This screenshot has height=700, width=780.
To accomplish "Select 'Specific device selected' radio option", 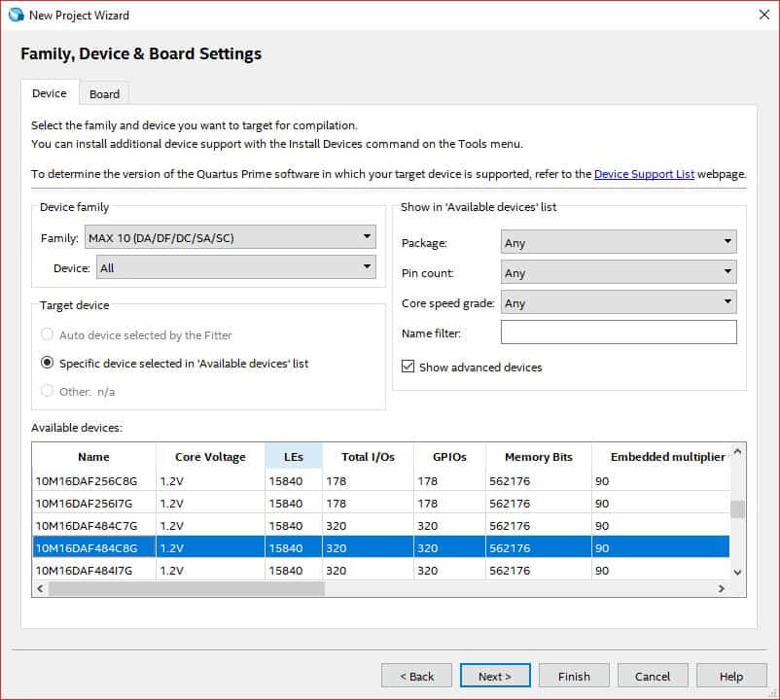I will tap(47, 364).
